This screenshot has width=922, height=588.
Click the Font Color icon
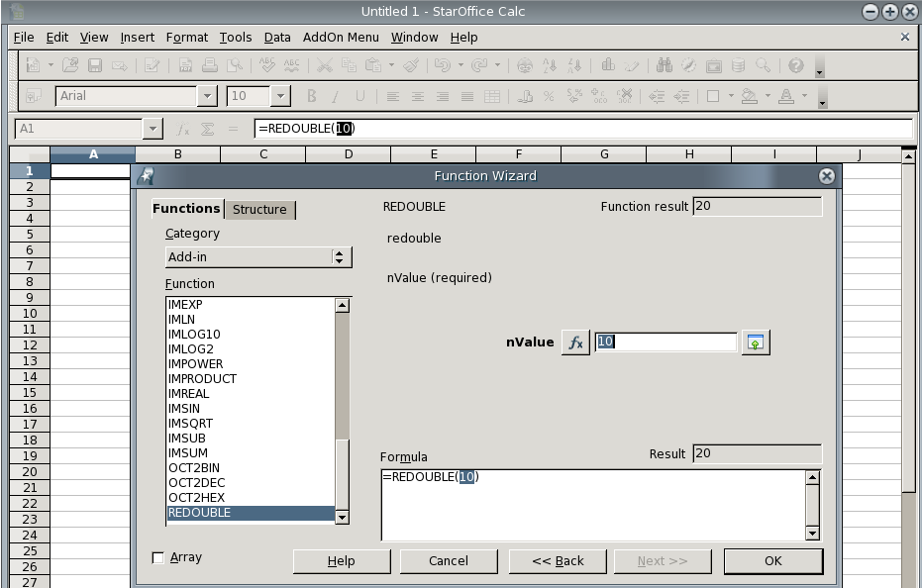pyautogui.click(x=786, y=96)
